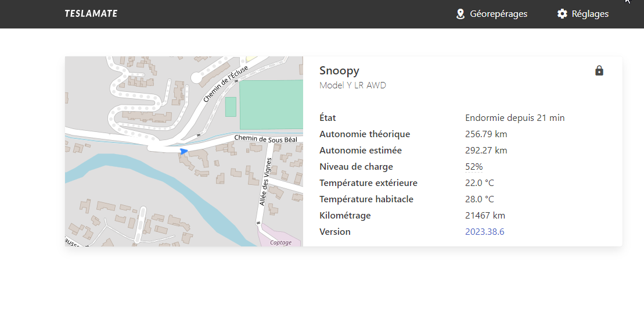Click the blue car position arrow on map
This screenshot has height=322, width=644.
click(184, 151)
